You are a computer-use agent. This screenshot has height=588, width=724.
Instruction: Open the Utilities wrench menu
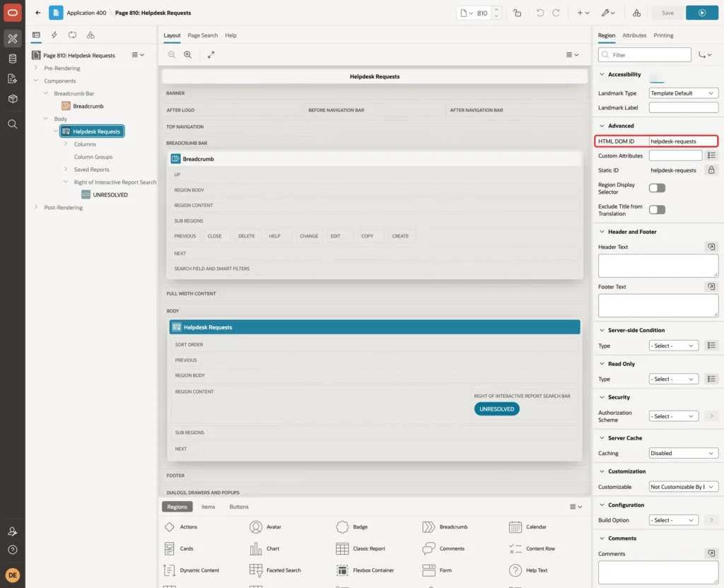(x=607, y=13)
